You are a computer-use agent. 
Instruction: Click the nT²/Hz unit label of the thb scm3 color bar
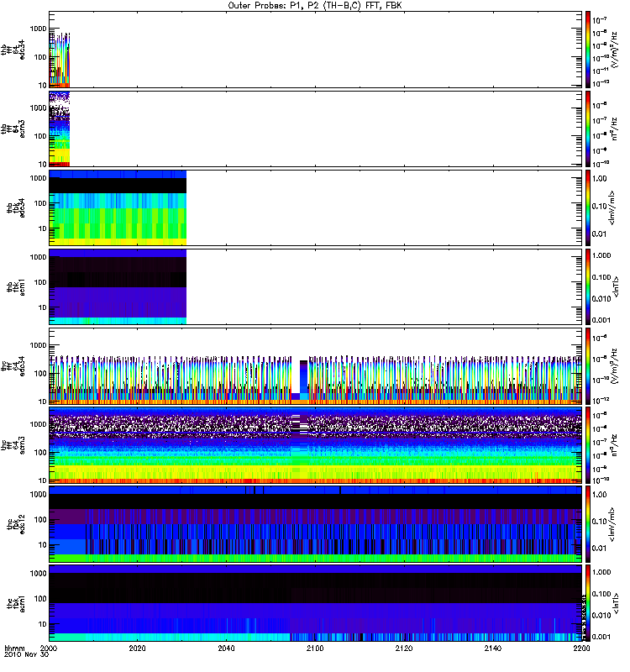pos(614,129)
